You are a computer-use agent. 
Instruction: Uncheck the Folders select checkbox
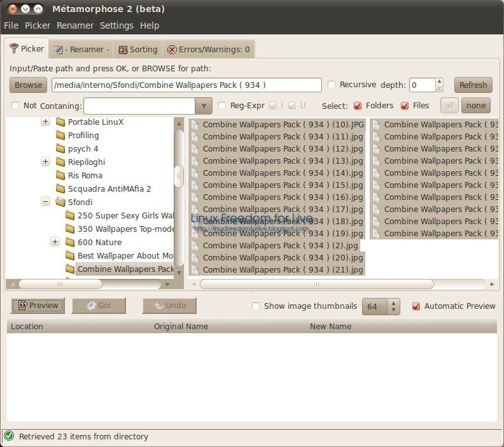click(x=358, y=106)
